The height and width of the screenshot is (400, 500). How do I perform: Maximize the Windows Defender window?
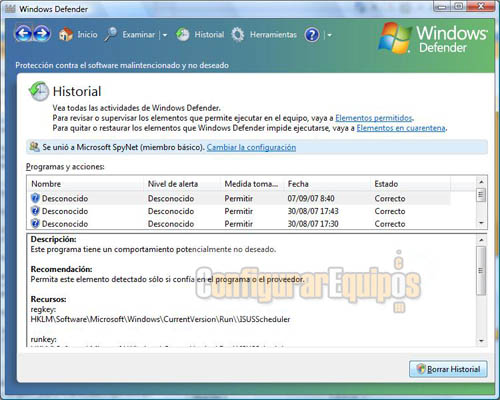point(459,6)
